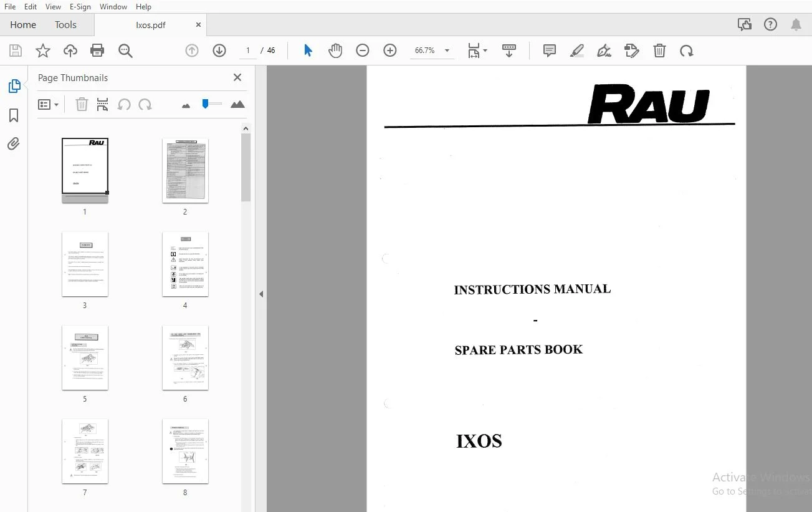
Task: Open the Window menu
Action: (x=113, y=6)
